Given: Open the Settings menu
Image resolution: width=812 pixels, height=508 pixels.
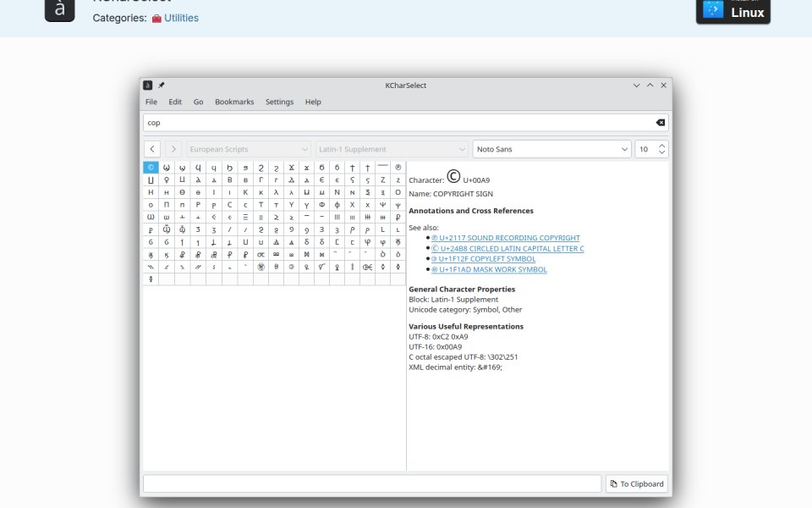Looking at the screenshot, I should click(x=280, y=102).
